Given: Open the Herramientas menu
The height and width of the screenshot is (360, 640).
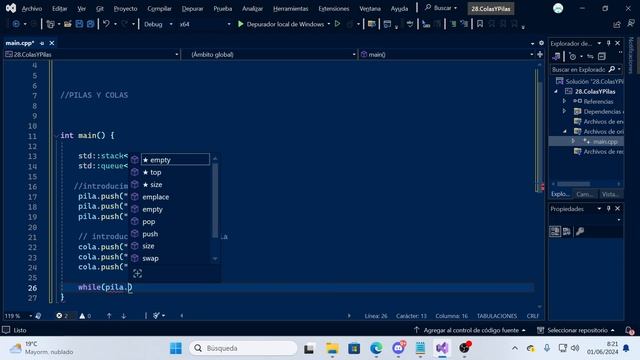Looking at the screenshot, I should pos(291,9).
